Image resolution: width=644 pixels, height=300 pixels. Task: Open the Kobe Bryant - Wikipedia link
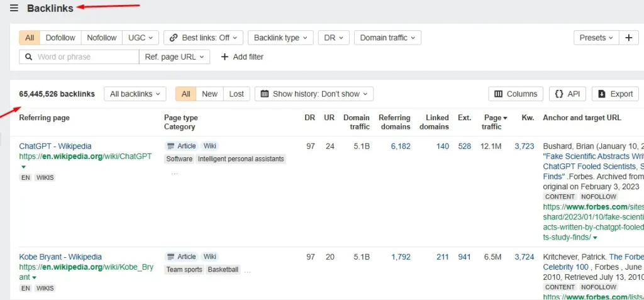(x=60, y=257)
